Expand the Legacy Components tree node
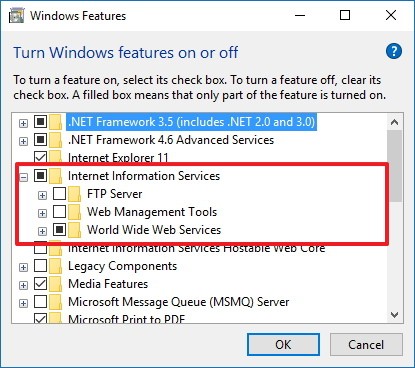The height and width of the screenshot is (368, 415). [23, 267]
